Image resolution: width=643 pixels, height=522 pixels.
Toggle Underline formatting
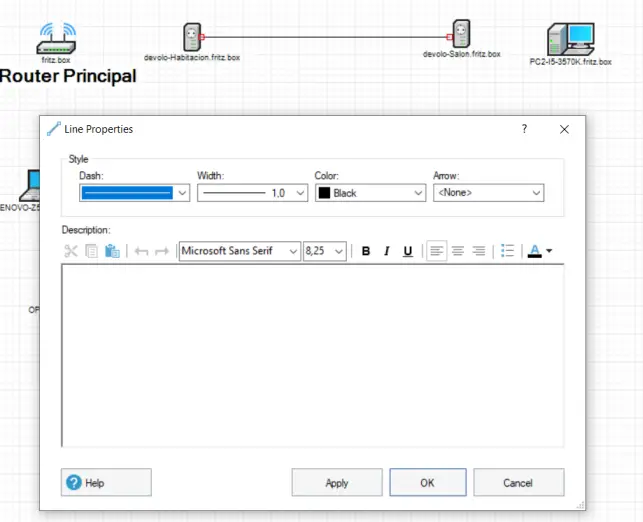click(x=408, y=251)
